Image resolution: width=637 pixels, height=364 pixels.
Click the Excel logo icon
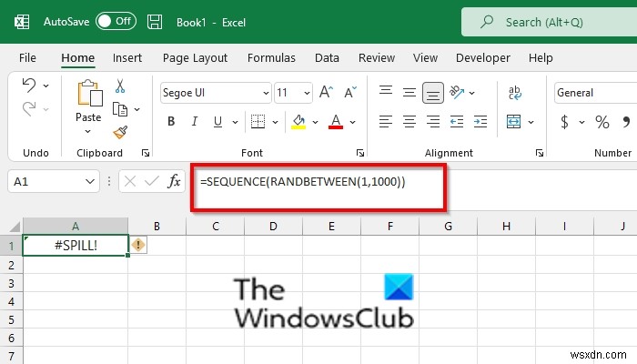pos(22,22)
